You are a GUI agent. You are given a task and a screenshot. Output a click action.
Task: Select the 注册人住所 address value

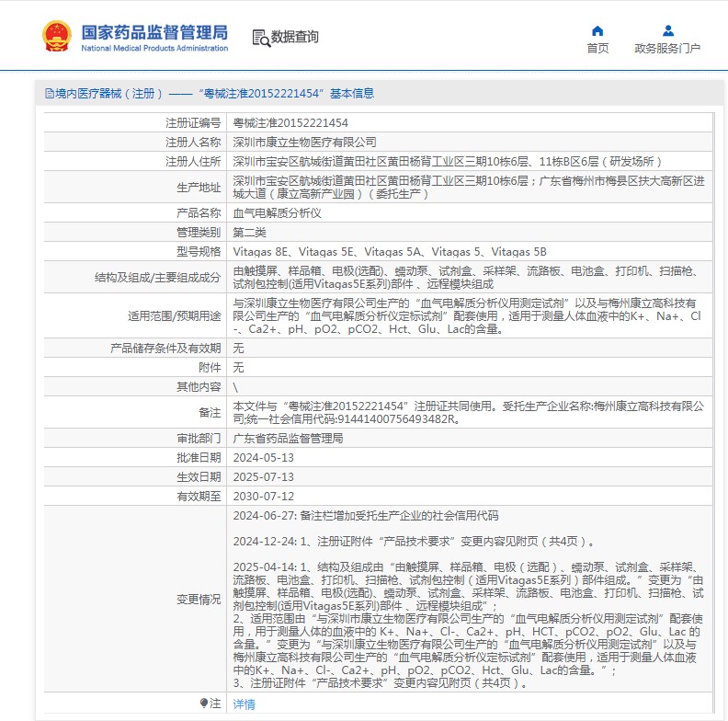pos(447,162)
